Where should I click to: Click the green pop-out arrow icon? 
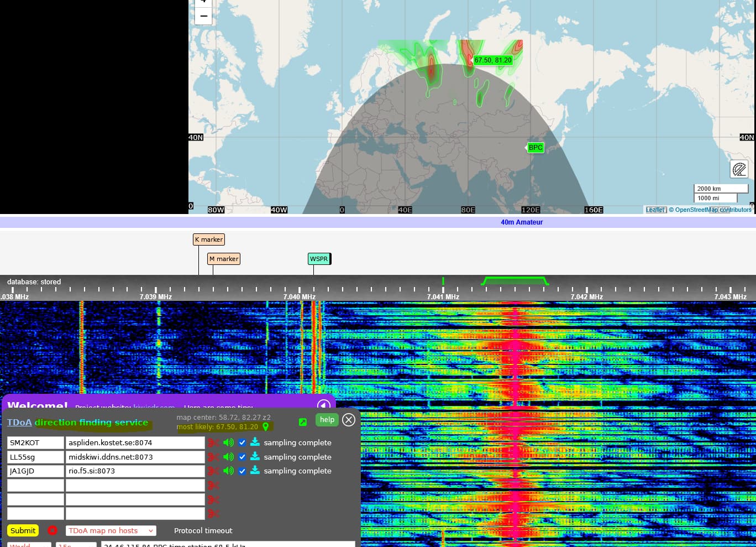[302, 422]
